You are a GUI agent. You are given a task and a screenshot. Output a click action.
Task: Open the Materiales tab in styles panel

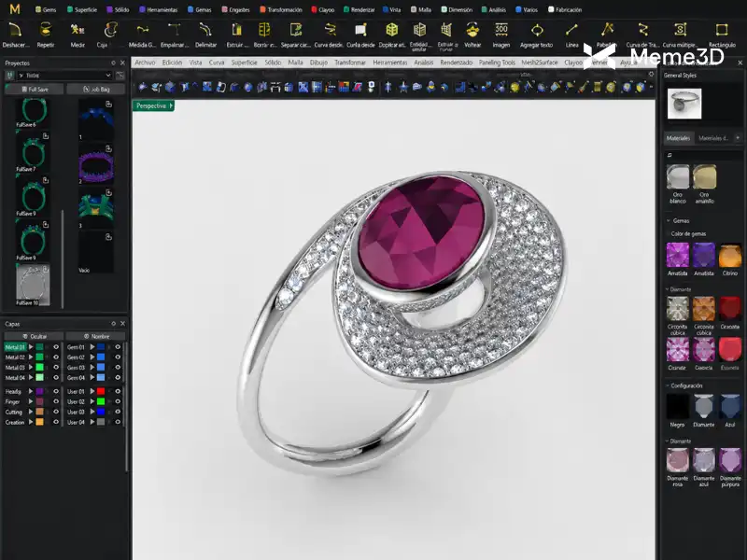click(x=678, y=138)
